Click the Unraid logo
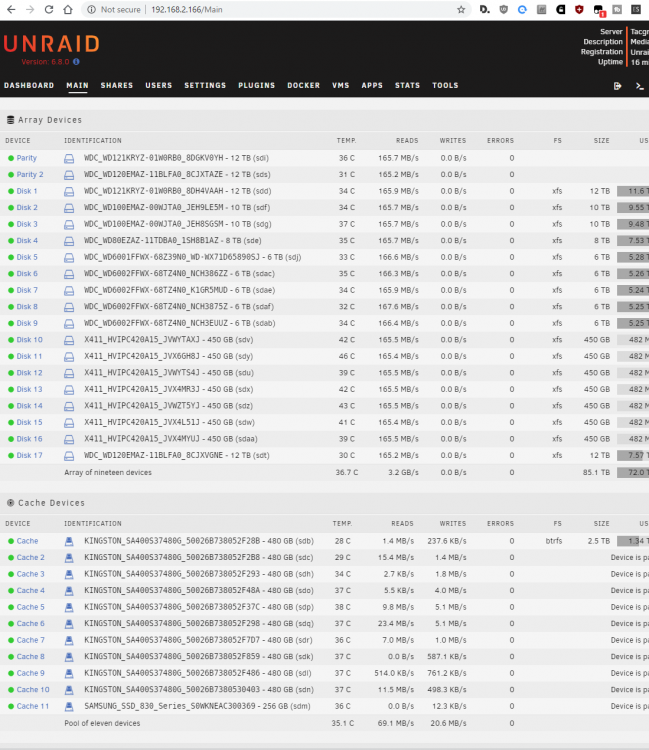Screen dimensions: 649x750 [51, 44]
